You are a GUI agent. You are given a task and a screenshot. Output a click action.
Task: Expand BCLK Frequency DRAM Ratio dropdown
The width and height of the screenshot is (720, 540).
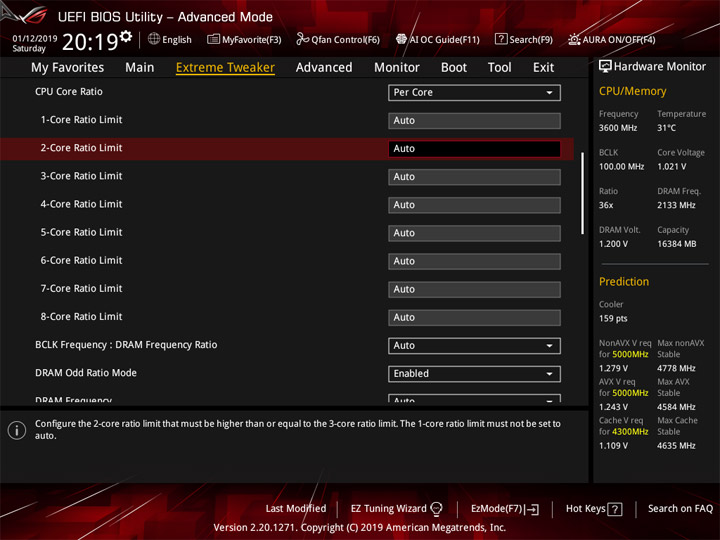[474, 345]
